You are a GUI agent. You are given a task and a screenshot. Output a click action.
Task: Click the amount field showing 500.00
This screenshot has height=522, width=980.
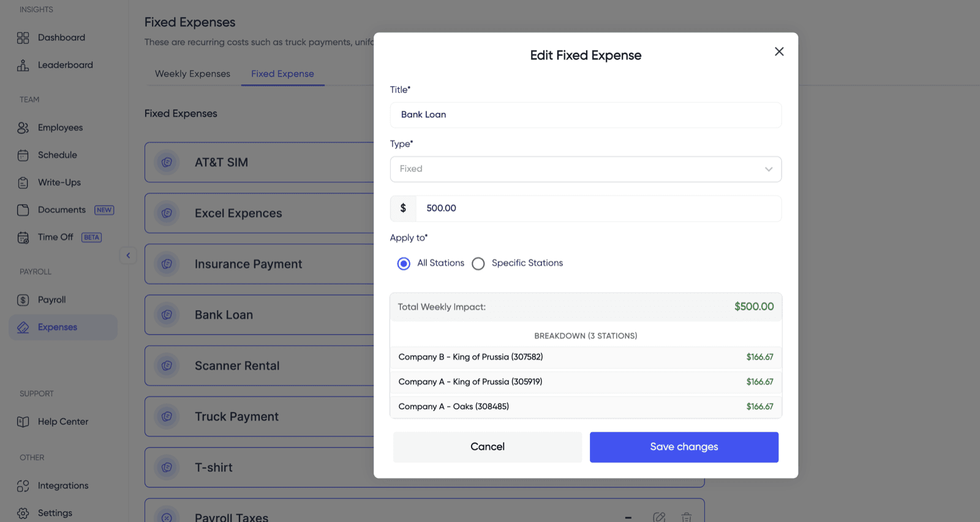point(598,209)
